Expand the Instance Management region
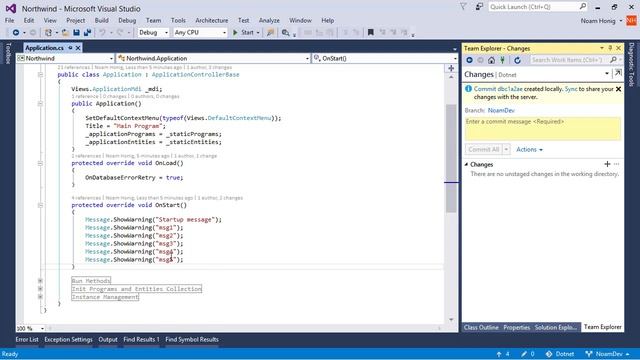 tap(40, 297)
